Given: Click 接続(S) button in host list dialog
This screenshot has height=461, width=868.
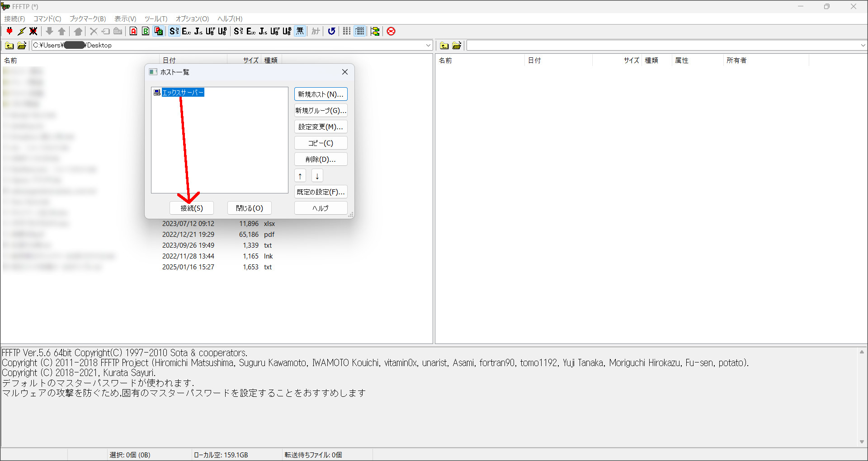Looking at the screenshot, I should [192, 208].
